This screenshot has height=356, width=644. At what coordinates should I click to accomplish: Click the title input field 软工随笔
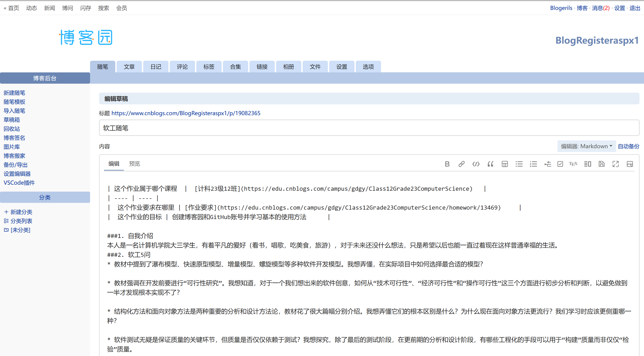tap(369, 128)
